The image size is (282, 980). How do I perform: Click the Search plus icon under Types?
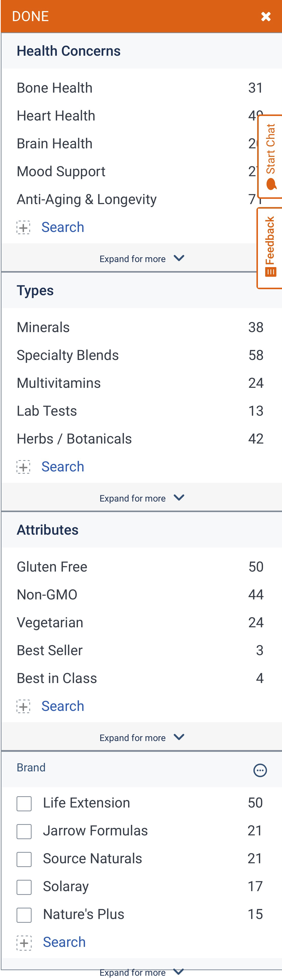[x=23, y=466]
